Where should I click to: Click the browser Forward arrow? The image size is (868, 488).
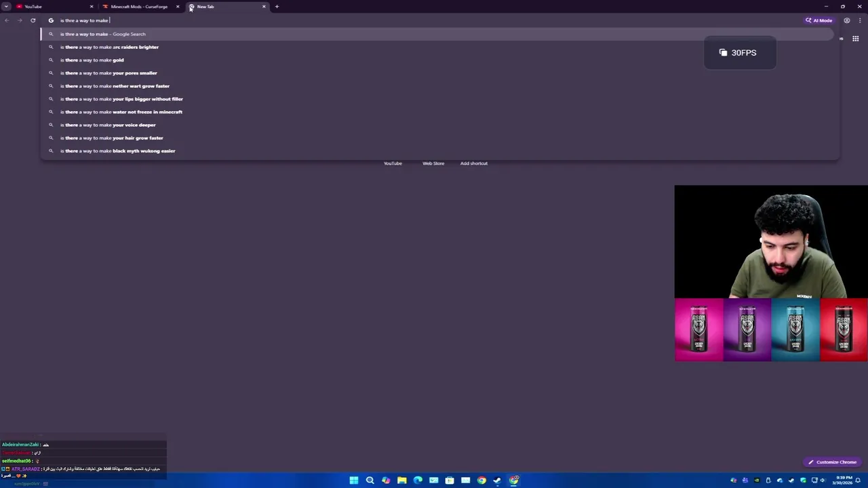coord(20,20)
